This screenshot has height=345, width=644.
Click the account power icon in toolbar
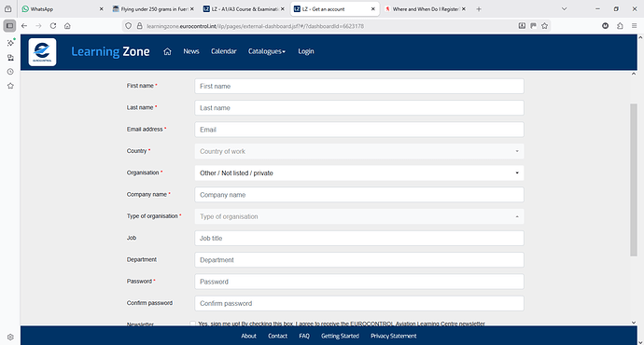click(x=606, y=26)
